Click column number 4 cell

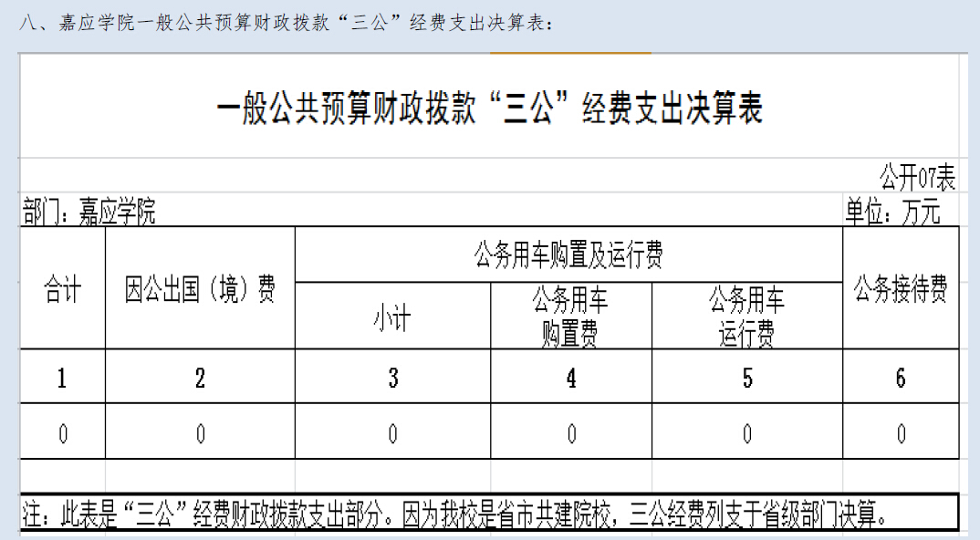pyautogui.click(x=570, y=376)
